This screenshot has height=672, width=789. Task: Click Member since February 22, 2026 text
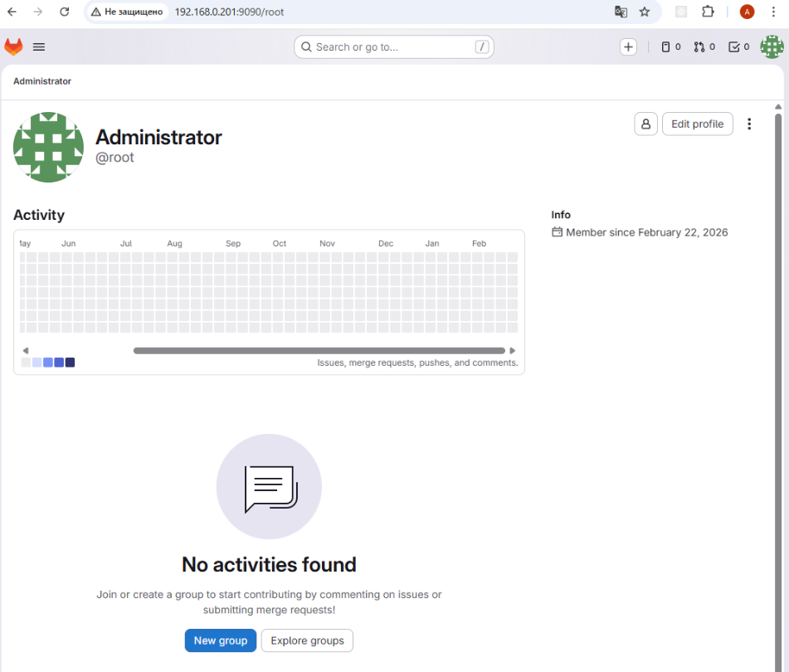point(646,232)
